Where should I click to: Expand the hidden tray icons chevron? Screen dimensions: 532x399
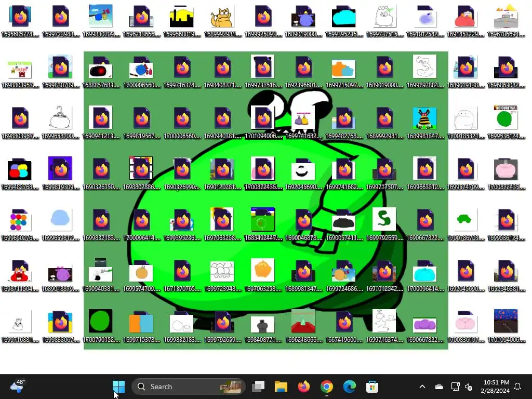point(422,387)
